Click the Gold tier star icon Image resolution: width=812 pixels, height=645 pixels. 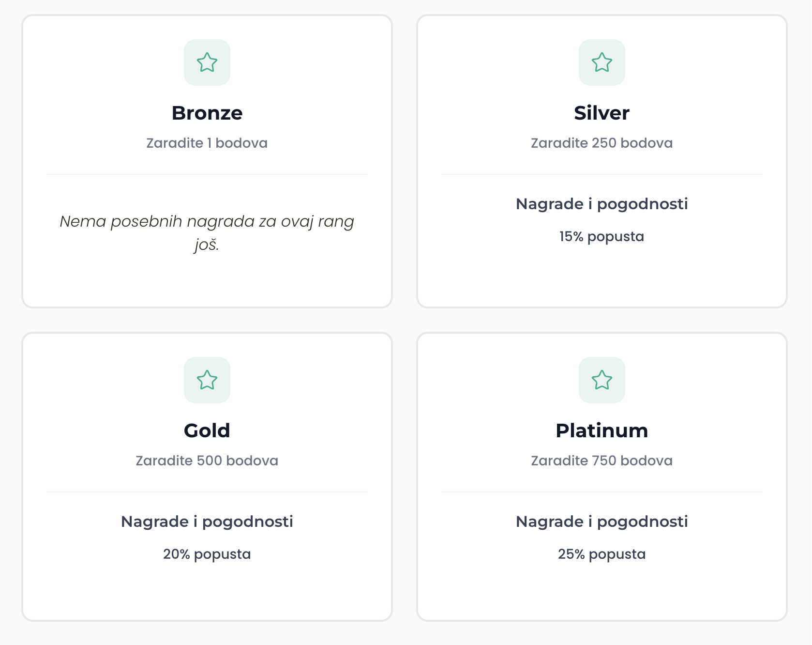(x=207, y=380)
